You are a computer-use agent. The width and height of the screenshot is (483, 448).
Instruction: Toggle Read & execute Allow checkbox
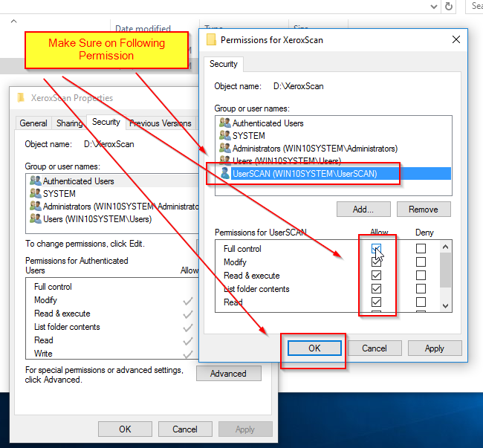coord(376,276)
